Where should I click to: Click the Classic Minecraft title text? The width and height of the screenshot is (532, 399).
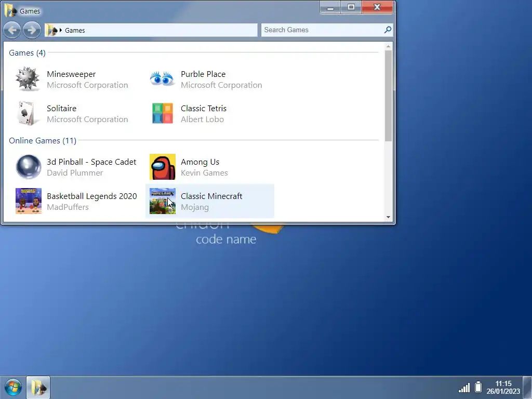tap(211, 196)
